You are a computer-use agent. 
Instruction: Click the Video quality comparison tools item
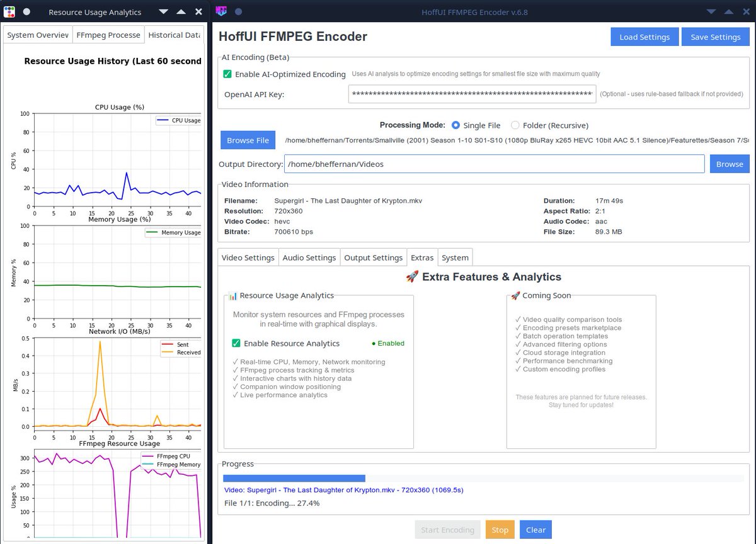(568, 319)
